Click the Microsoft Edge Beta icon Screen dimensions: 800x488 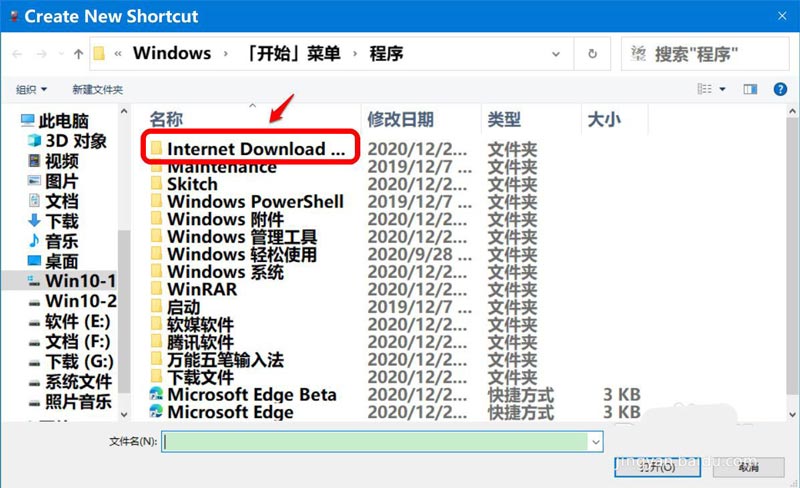pos(156,394)
